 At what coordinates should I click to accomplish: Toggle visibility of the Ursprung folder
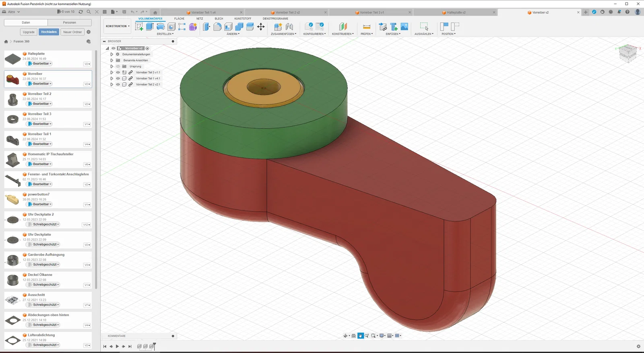pyautogui.click(x=118, y=66)
